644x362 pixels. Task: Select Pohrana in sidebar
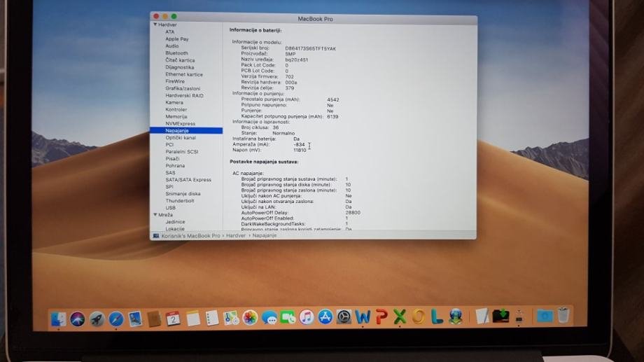click(175, 165)
